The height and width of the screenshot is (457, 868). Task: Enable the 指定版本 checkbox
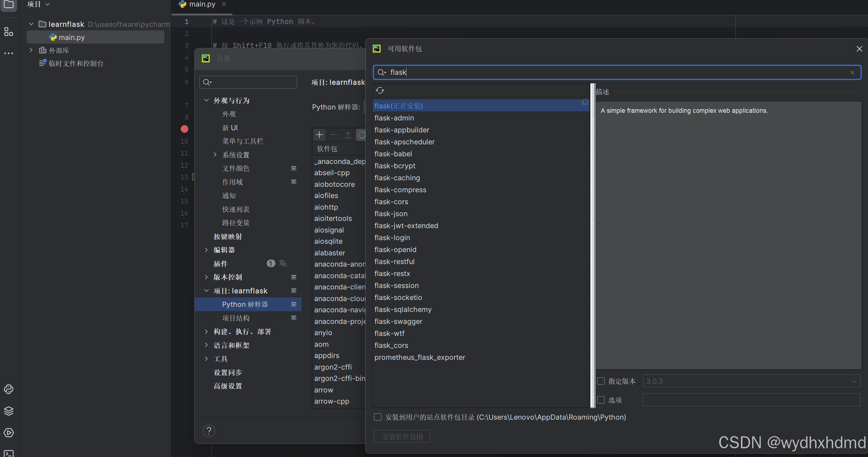click(x=601, y=381)
